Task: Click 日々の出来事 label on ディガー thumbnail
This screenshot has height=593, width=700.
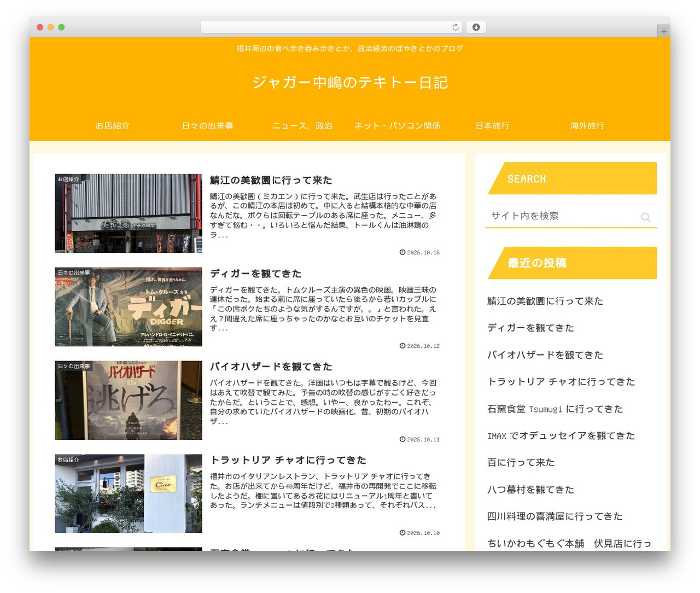Action: [x=74, y=272]
